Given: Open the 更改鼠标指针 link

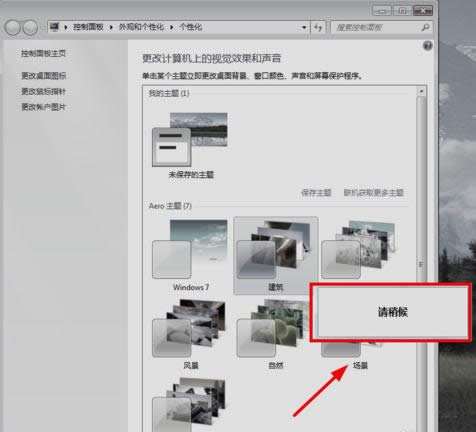Looking at the screenshot, I should [44, 91].
